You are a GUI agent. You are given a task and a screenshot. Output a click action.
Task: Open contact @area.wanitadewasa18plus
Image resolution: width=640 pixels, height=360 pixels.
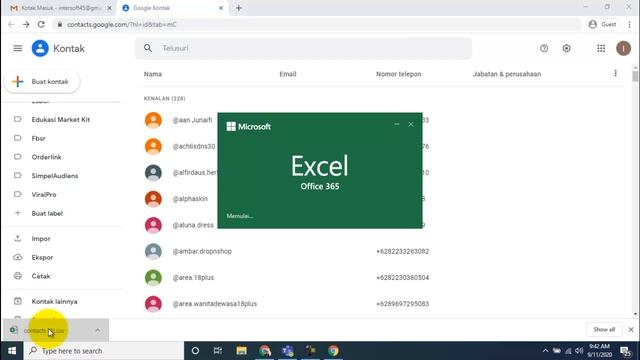(215, 304)
